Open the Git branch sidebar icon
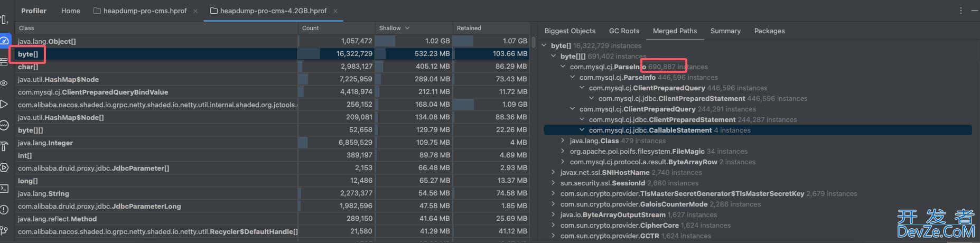 (4, 230)
